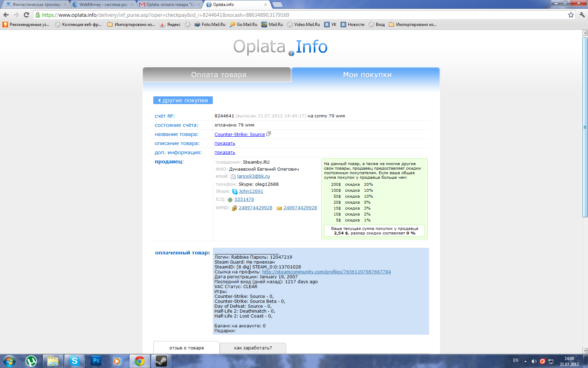This screenshot has width=588, height=368.
Task: Click the Skype icon beside John12691
Action: pos(235,191)
